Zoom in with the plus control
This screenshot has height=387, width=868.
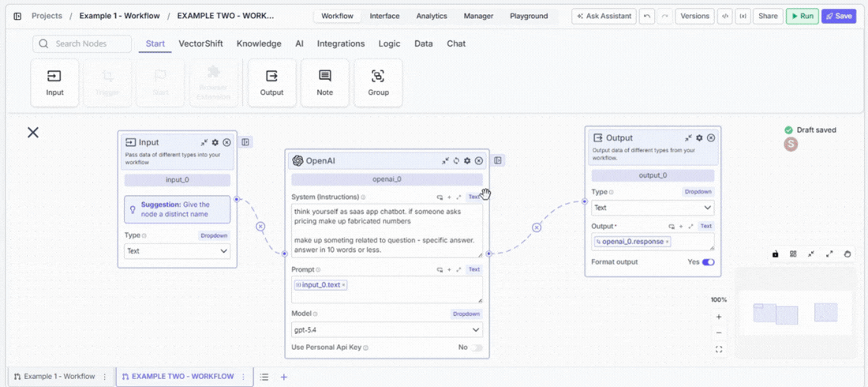pos(719,317)
